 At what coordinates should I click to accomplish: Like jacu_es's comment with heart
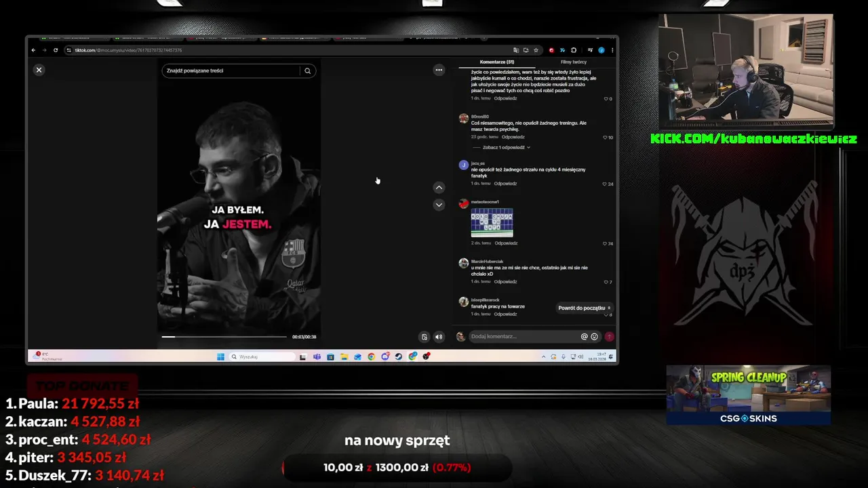pos(605,184)
